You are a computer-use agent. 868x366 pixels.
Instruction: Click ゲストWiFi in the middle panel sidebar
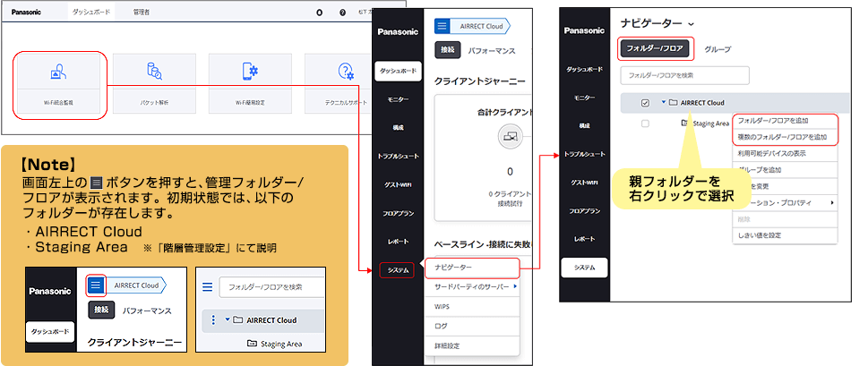click(x=398, y=184)
